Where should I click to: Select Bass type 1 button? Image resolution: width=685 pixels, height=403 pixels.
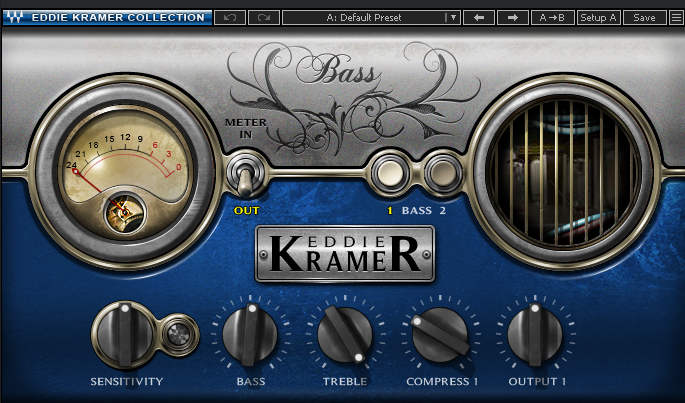[x=390, y=174]
